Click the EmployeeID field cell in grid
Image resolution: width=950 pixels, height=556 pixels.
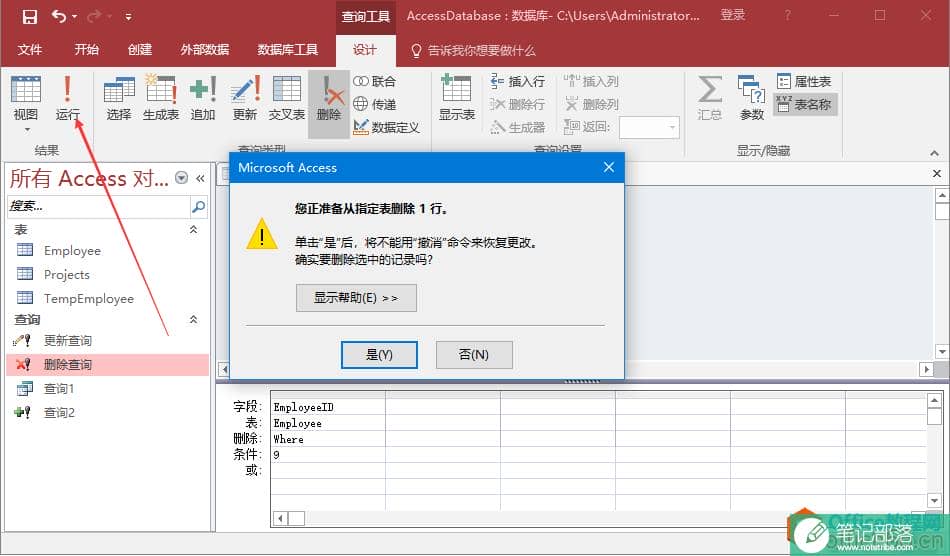pos(328,407)
